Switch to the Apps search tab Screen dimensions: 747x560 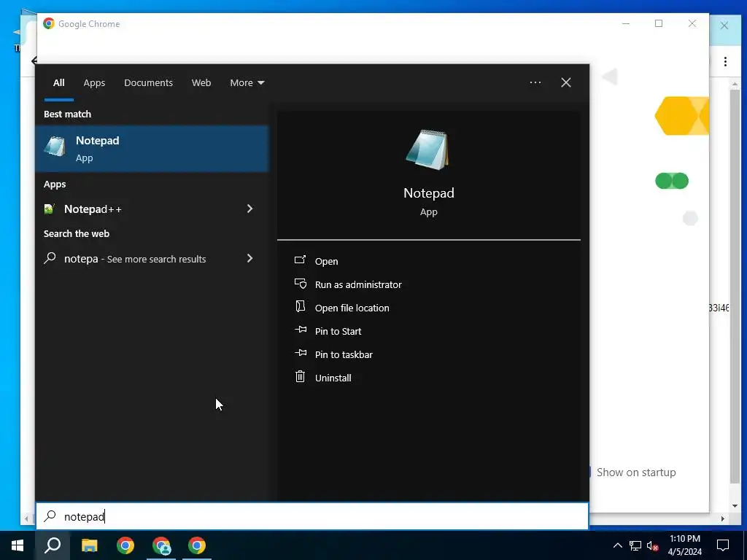coord(94,82)
